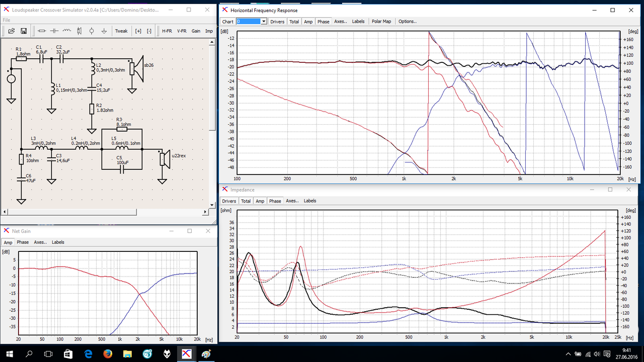
Task: Open the File menu
Action: pos(7,20)
